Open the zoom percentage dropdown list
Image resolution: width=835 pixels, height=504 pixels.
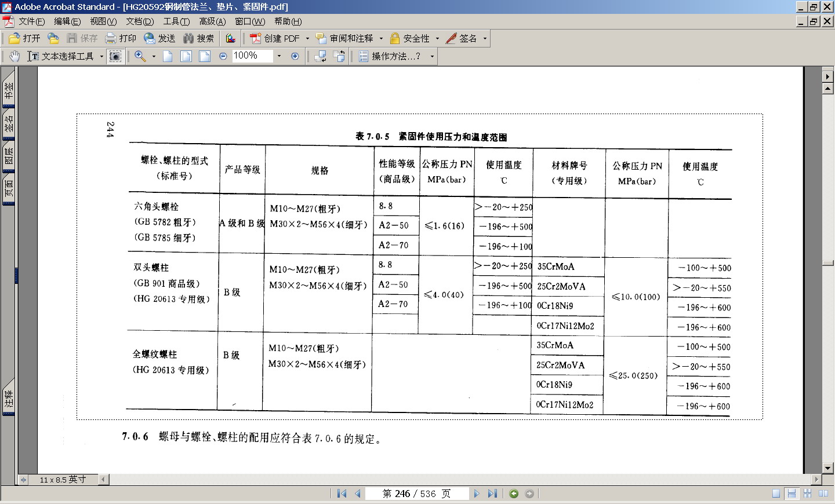click(279, 56)
